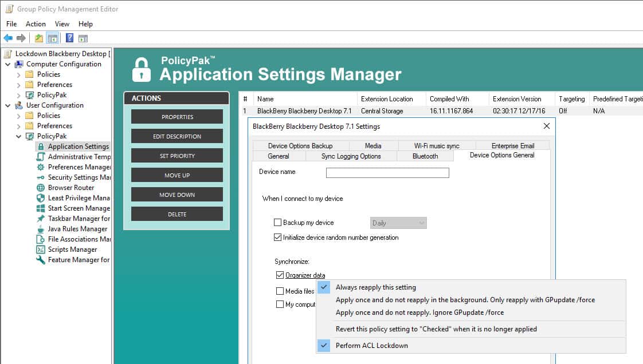
Task: Click the PolicyPak icon under User Configuration
Action: 30,136
